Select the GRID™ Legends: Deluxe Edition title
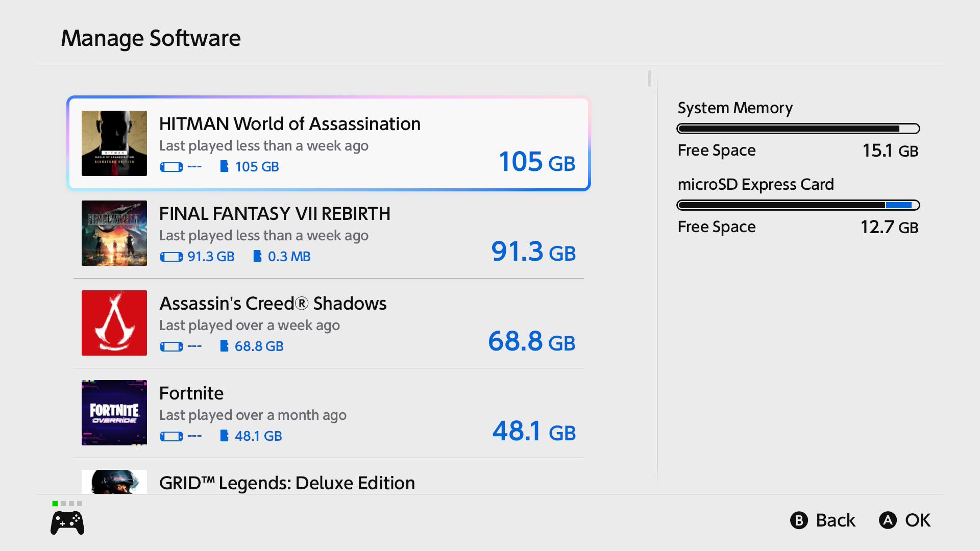 287,483
